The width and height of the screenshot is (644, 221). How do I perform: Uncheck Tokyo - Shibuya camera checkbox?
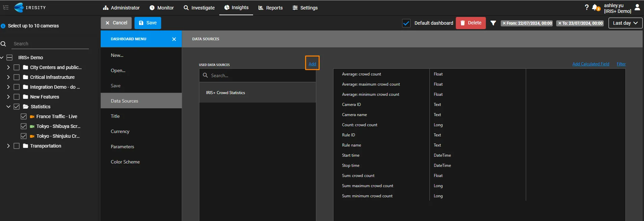pos(24,126)
